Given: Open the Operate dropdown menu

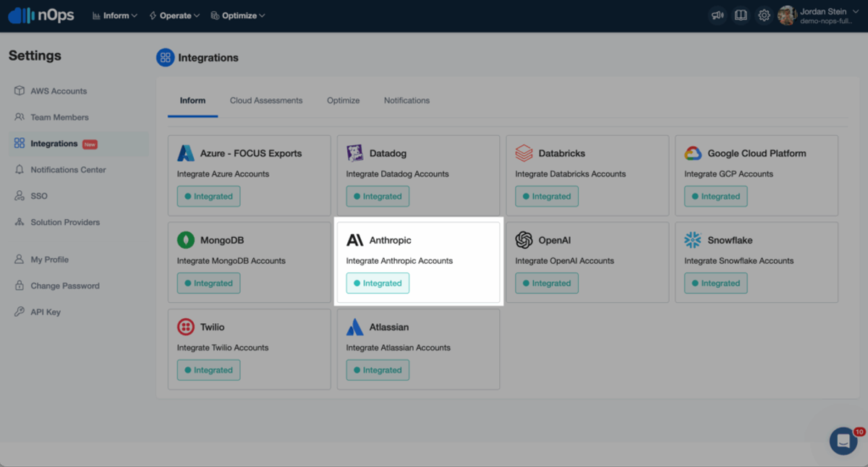Looking at the screenshot, I should coord(174,15).
